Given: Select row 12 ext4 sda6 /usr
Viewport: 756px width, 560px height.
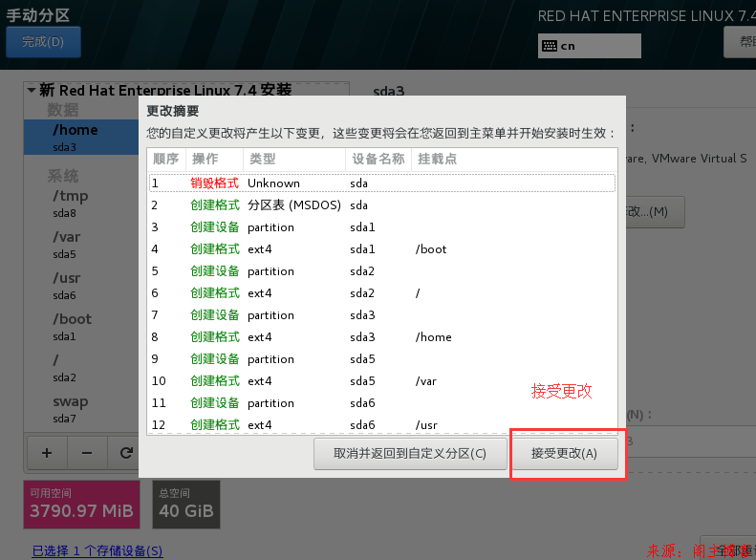Looking at the screenshot, I should pos(382,424).
